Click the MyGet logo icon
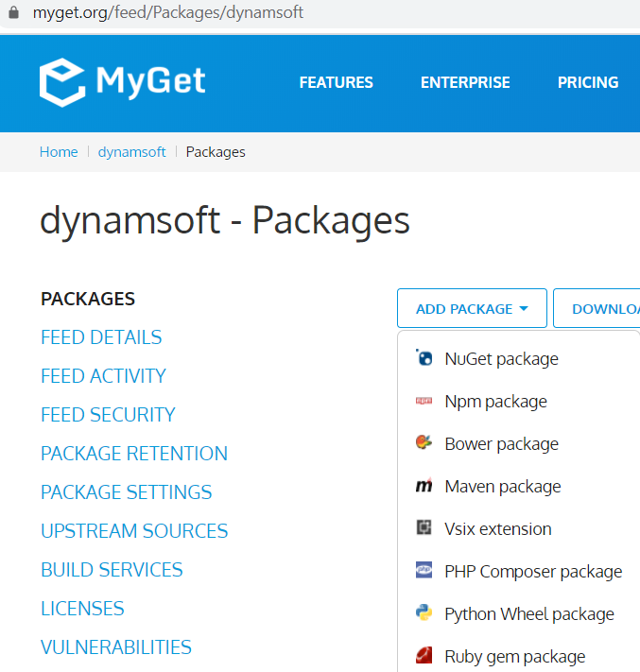 tap(63, 82)
